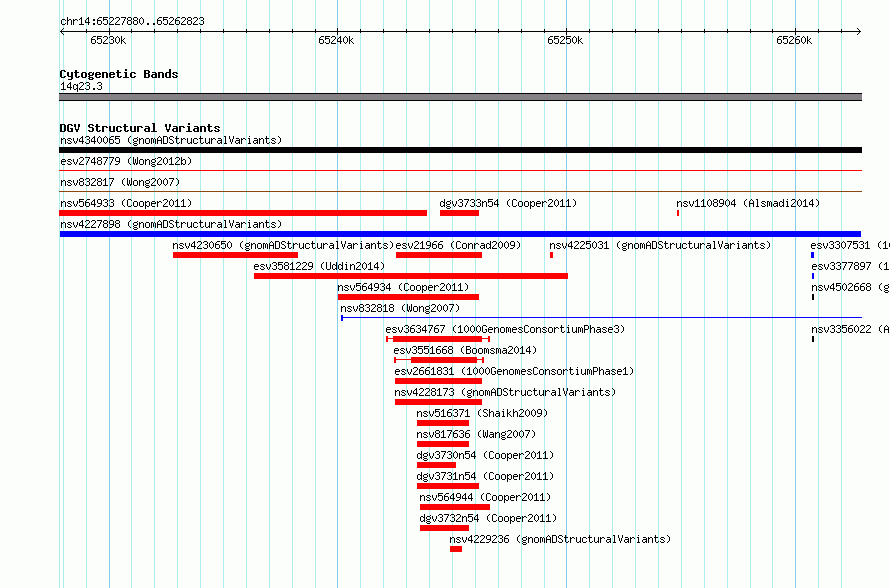Click dgv3733n54 (Cooper2011) label
Viewport: 890px width, 588px height.
point(508,203)
